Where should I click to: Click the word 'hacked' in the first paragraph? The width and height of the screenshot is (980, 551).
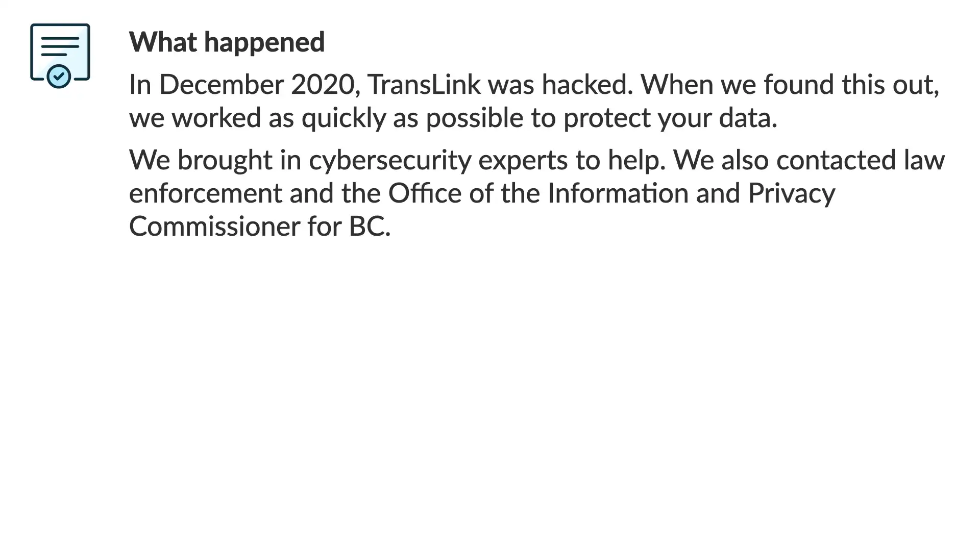(x=583, y=84)
